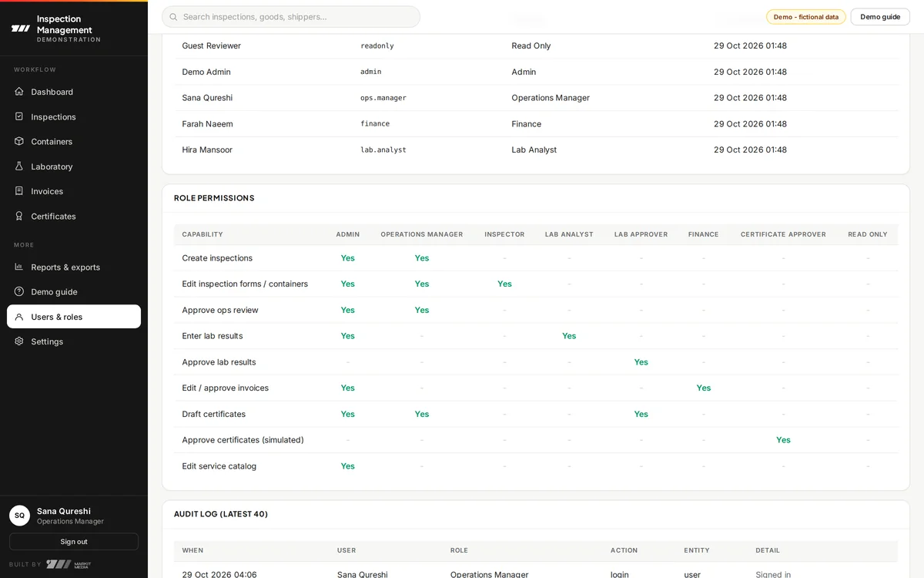Click the Inspector column header

[504, 234]
